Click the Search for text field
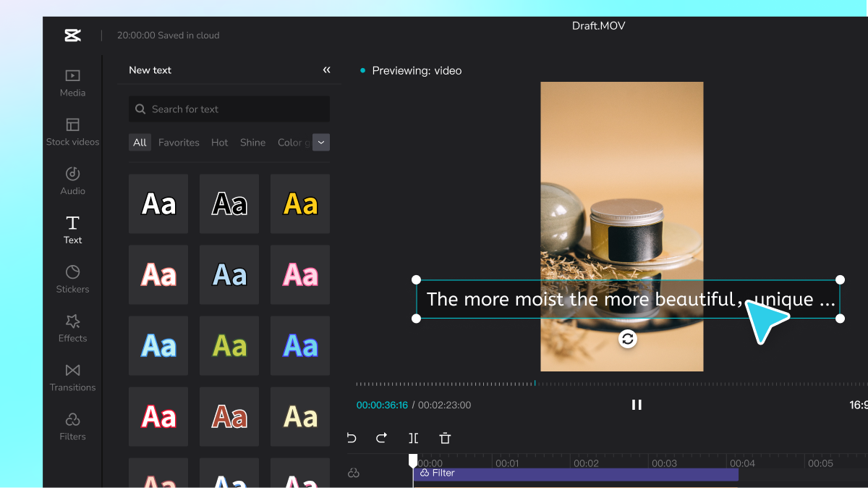 pyautogui.click(x=229, y=109)
